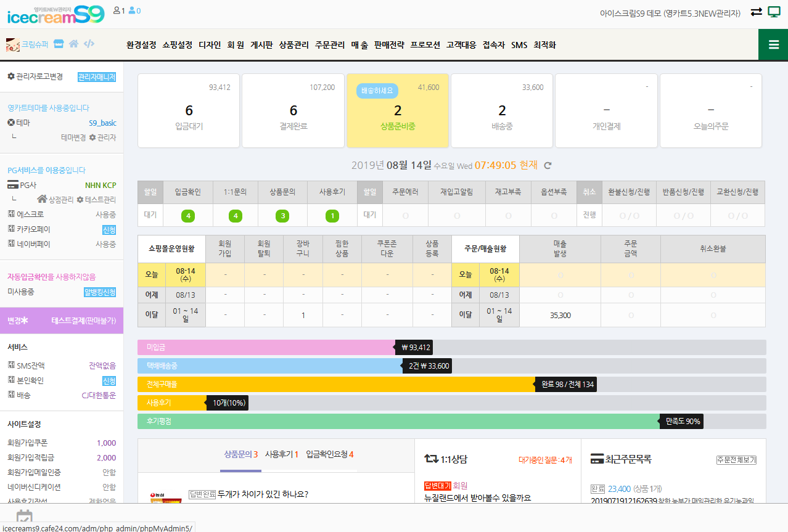Click the 관리자매니저 button in sidebar
788x532 pixels.
(x=96, y=77)
